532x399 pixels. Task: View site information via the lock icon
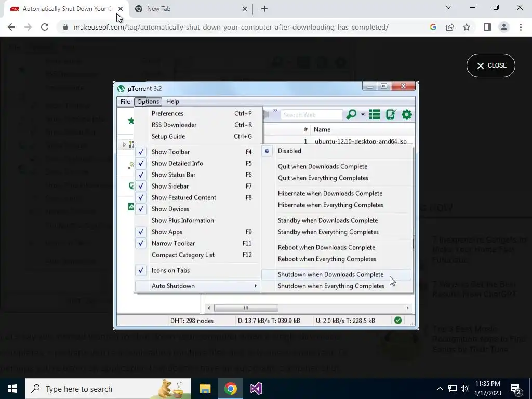tap(65, 27)
